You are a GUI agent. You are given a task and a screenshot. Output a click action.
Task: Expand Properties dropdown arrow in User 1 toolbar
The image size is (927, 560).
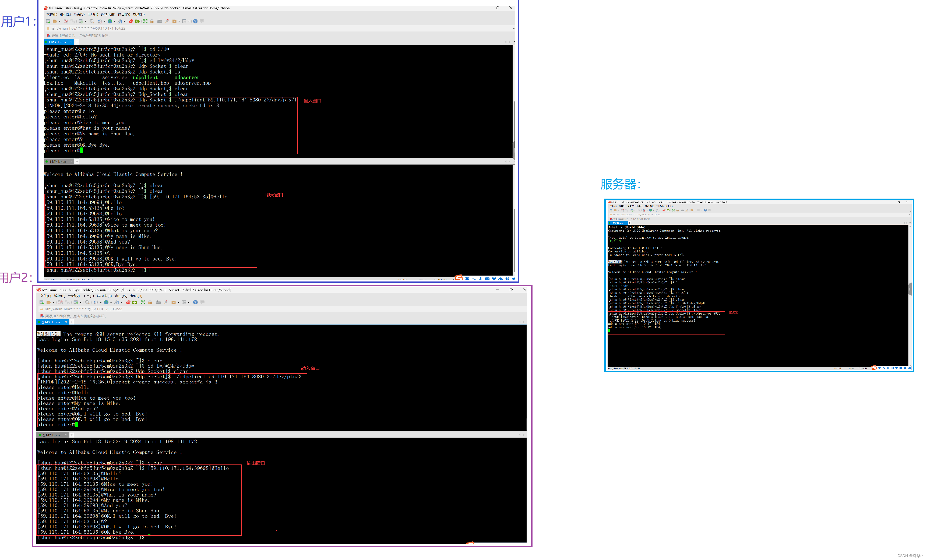click(x=85, y=22)
